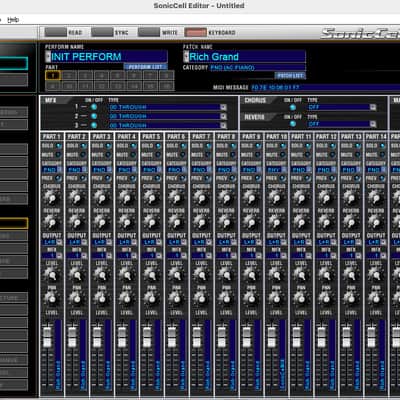Select part button 16 in PART grid
The width and height of the screenshot is (400, 400).
[166, 86]
